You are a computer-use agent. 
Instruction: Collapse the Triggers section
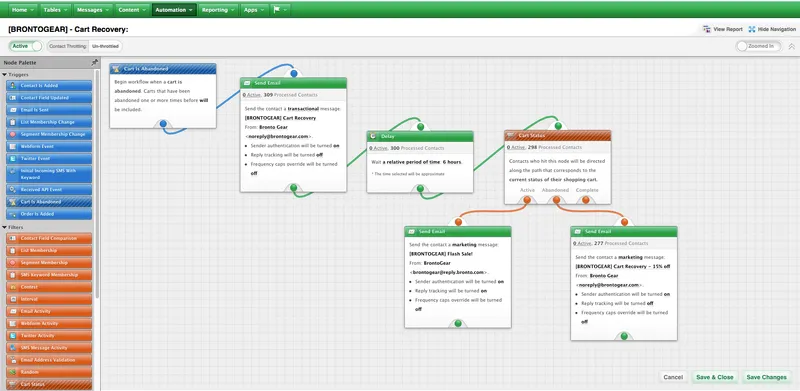(x=5, y=75)
